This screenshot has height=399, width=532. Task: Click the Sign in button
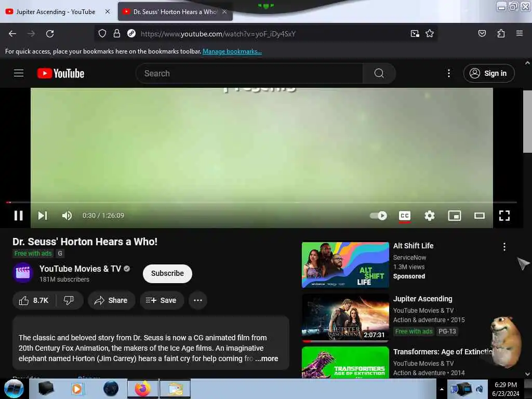[x=488, y=73]
